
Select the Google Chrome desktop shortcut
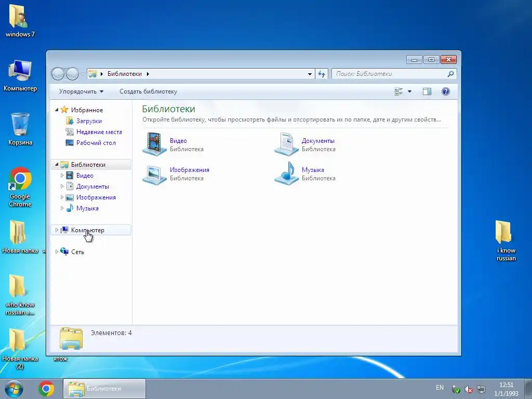20,187
